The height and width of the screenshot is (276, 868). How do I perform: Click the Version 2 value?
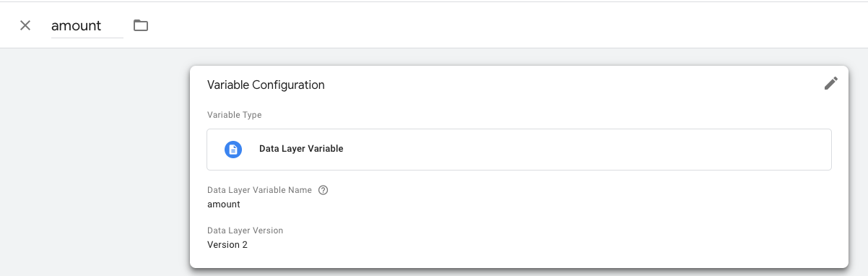tap(227, 245)
